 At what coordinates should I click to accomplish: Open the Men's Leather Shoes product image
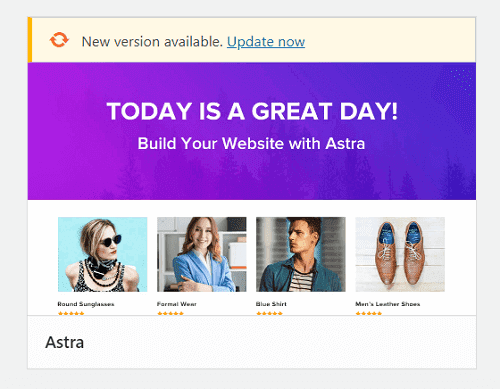[x=400, y=254]
